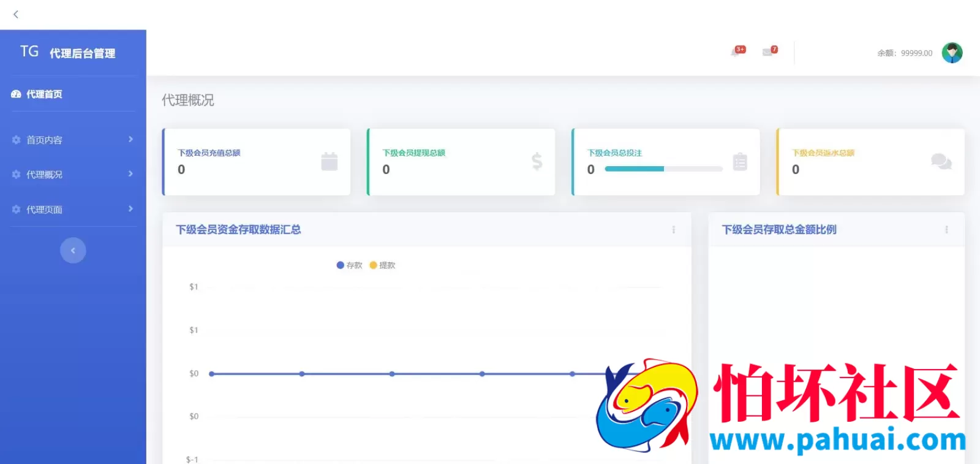980x464 pixels.
Task: Click the dashboard icon beside 代理首页
Action: [16, 94]
